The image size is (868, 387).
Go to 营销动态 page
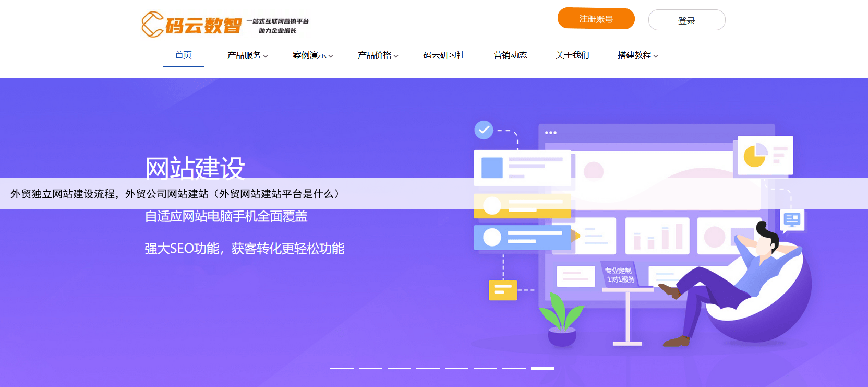510,55
